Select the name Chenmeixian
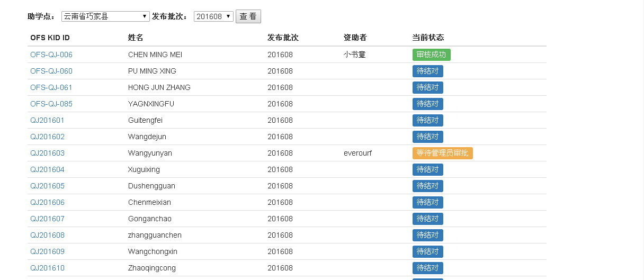 tap(149, 202)
